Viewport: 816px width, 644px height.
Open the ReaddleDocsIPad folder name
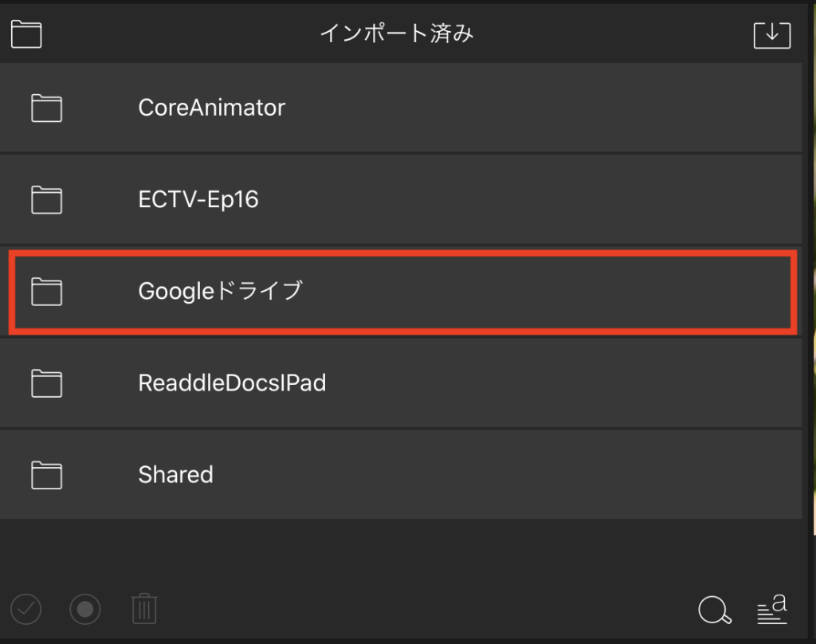pyautogui.click(x=232, y=383)
